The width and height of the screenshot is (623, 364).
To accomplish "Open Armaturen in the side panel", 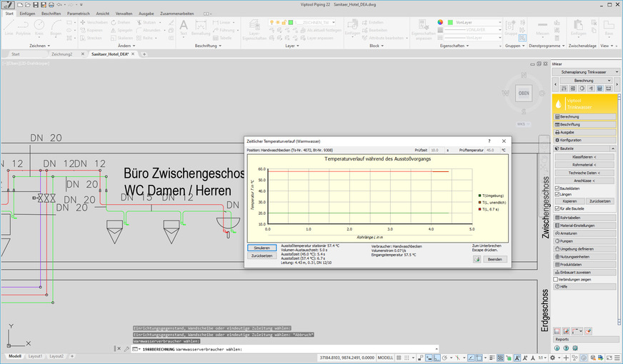I will (x=584, y=233).
